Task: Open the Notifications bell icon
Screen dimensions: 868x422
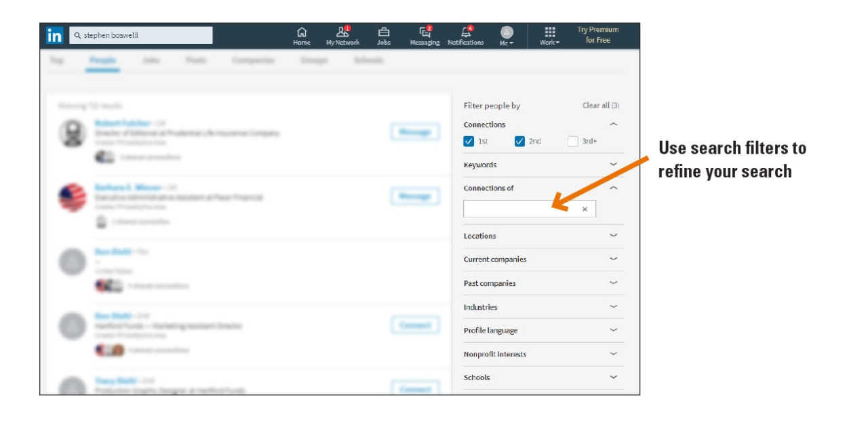Action: 466,33
